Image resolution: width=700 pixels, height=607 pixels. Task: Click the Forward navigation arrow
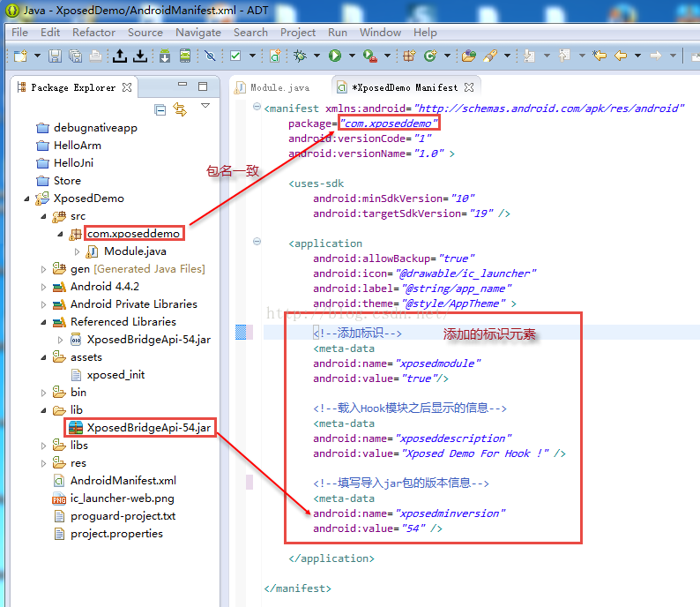click(655, 56)
